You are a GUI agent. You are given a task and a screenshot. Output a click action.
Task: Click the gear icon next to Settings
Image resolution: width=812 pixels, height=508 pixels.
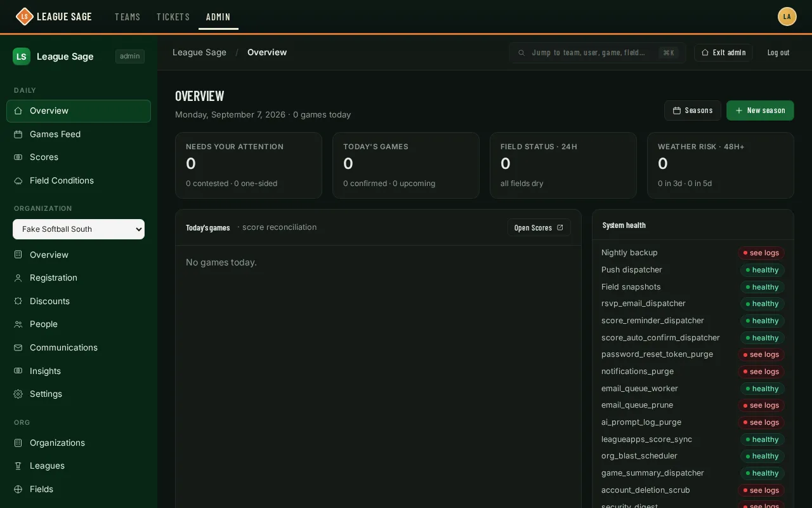[18, 394]
